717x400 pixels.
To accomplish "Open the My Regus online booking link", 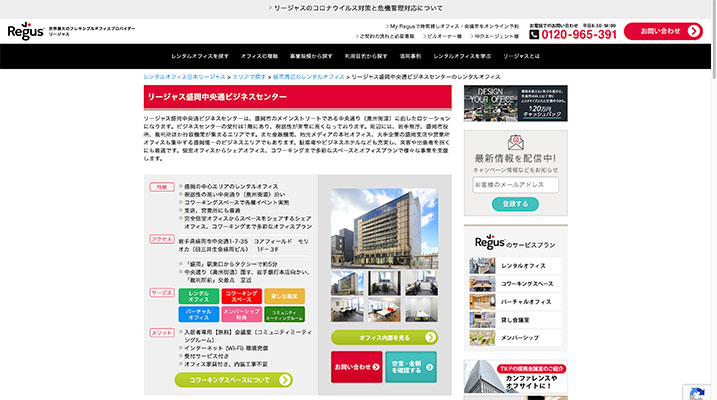I will (452, 27).
